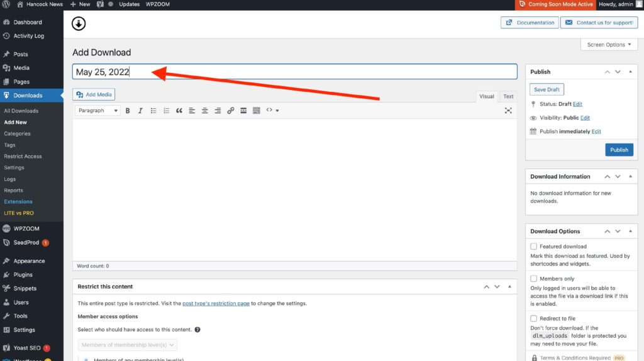Screen dimensions: 644x361
Task: Open Categories in the Downloads submenu
Action: 17,133
